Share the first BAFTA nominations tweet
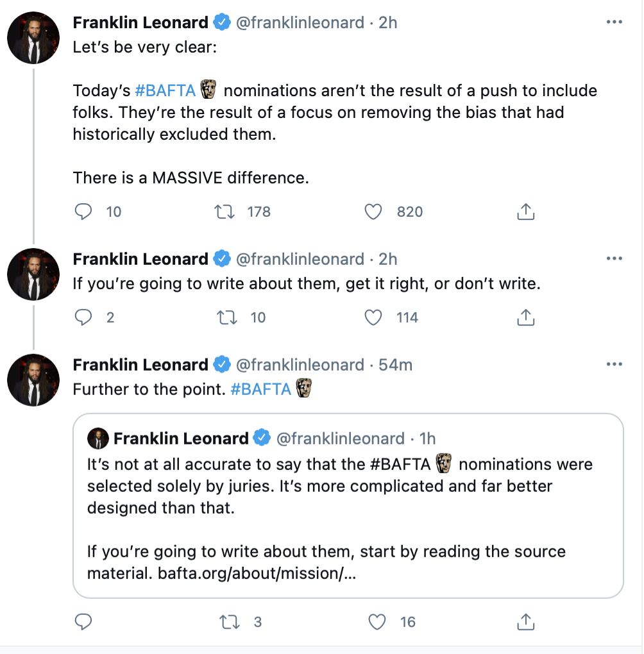 tap(525, 212)
